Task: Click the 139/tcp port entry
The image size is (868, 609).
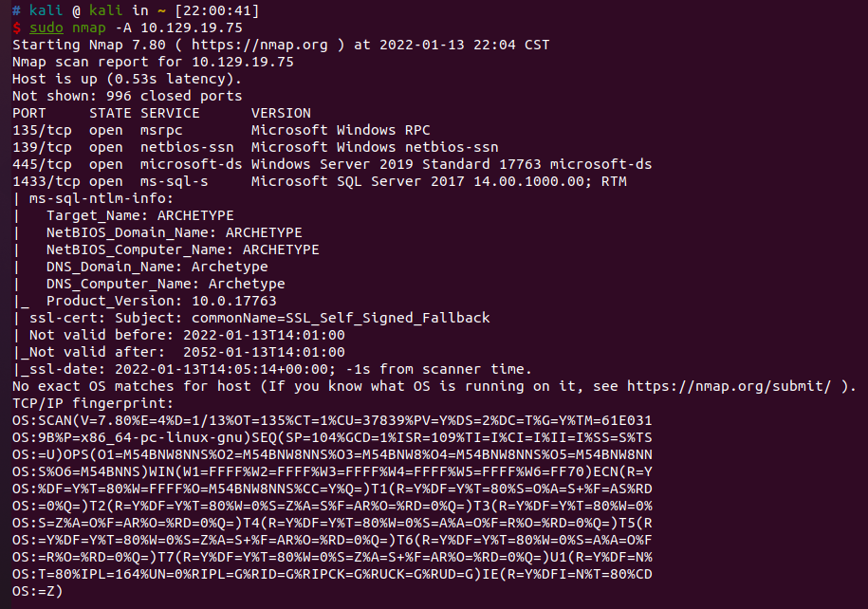Action: pyautogui.click(x=42, y=147)
